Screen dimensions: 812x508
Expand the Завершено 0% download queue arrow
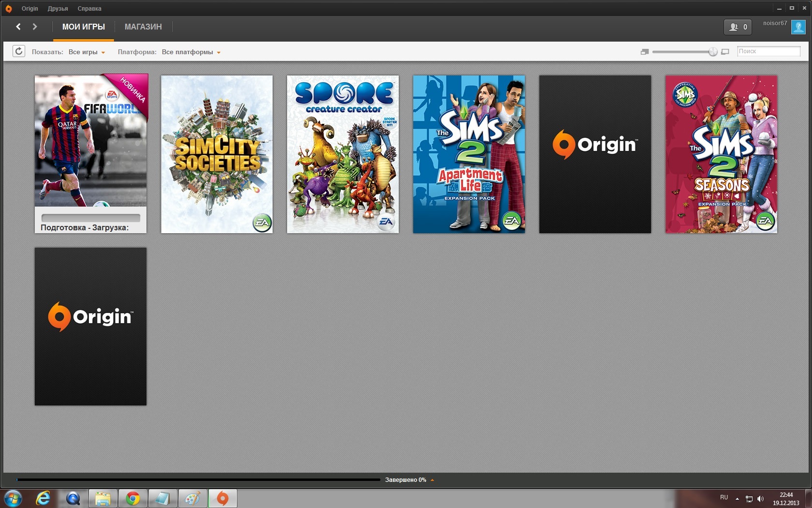432,480
